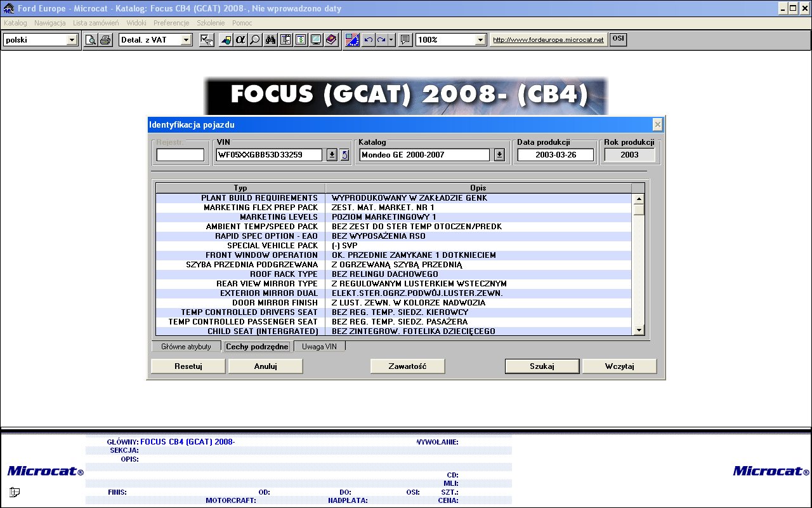Select the FRONT WINDOW OPERATION row
812x508 pixels.
pos(394,255)
